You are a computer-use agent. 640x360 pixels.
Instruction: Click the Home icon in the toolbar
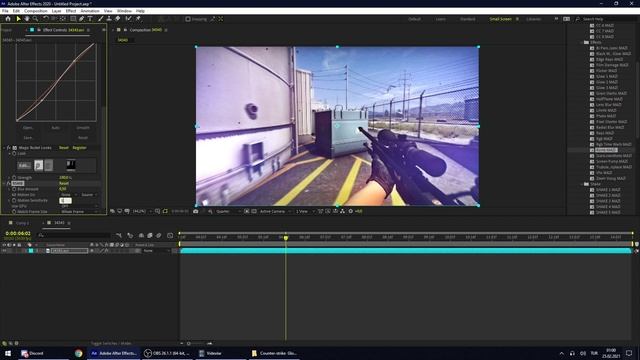[8, 19]
